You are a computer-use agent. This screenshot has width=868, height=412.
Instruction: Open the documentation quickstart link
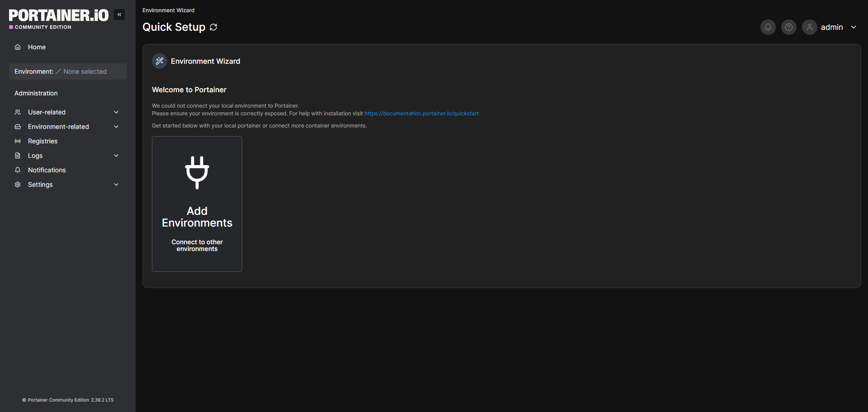[421, 114]
